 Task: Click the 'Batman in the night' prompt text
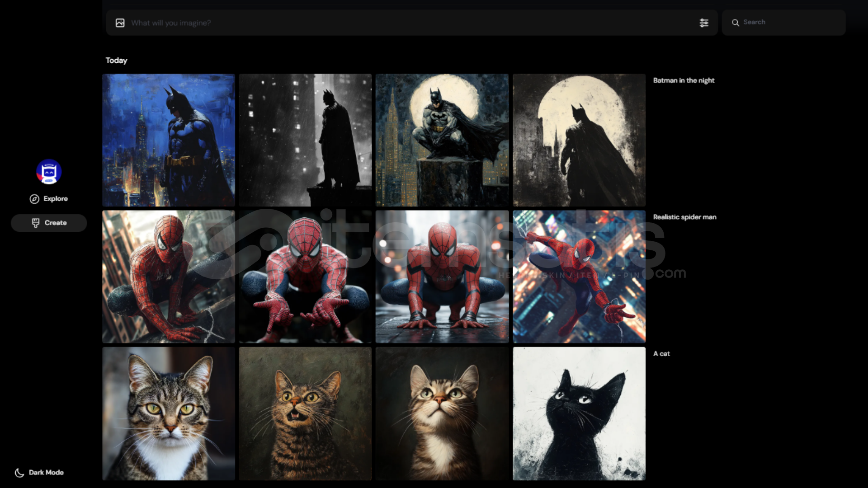click(x=684, y=80)
